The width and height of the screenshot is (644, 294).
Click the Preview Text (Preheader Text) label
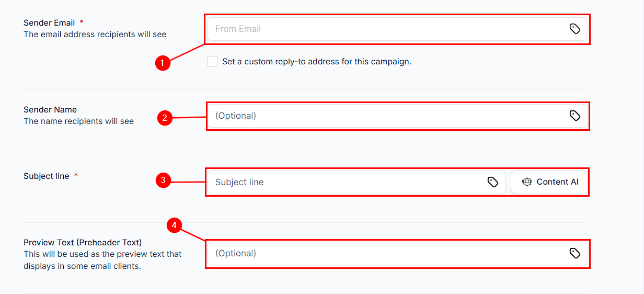click(x=83, y=243)
